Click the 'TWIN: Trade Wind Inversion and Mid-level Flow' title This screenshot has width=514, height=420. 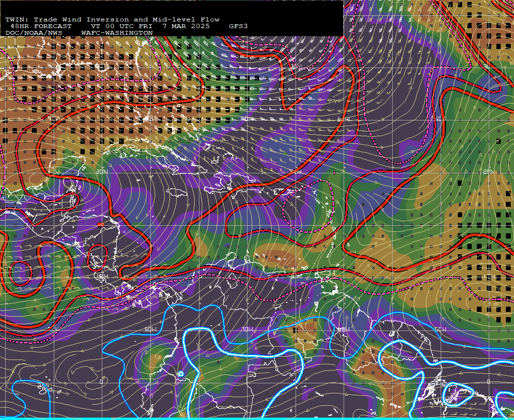coord(112,20)
